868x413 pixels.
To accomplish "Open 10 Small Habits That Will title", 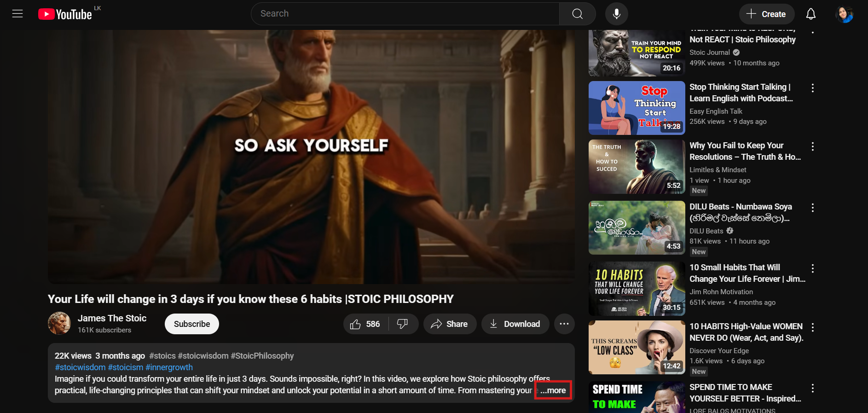I will 747,273.
